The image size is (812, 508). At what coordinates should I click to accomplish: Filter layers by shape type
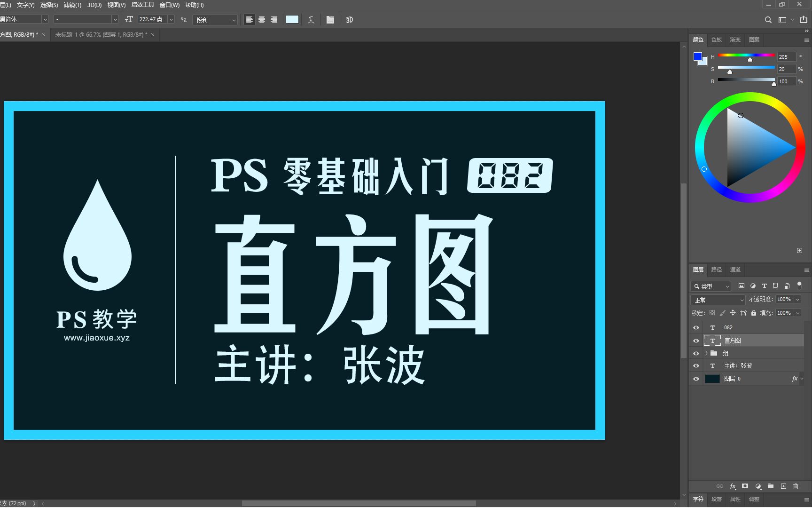pos(775,286)
